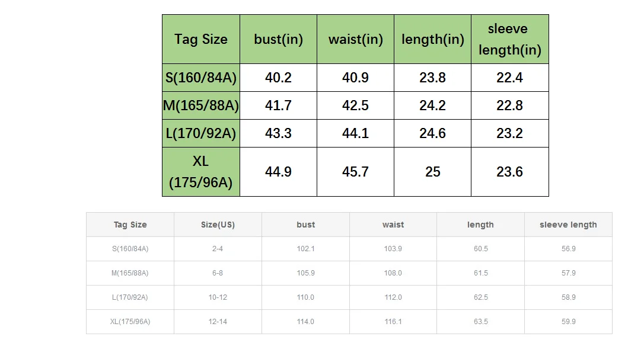The height and width of the screenshot is (362, 644).
Task: Click the M(165/88A) green row label
Action: coord(201,105)
